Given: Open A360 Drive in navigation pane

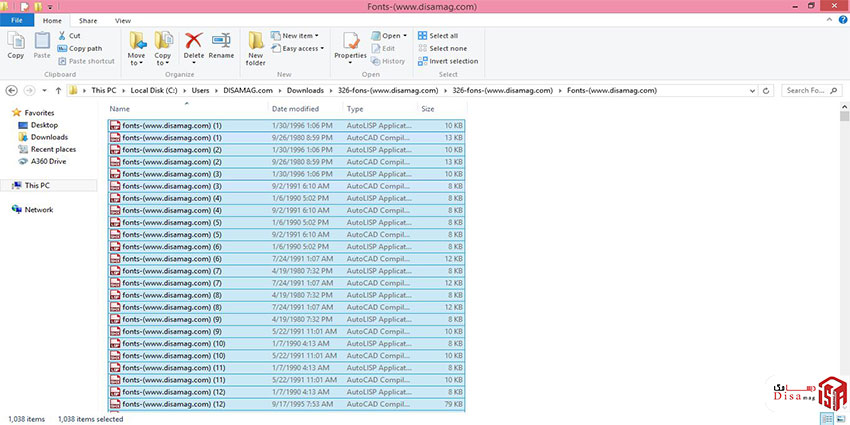Looking at the screenshot, I should (x=48, y=161).
